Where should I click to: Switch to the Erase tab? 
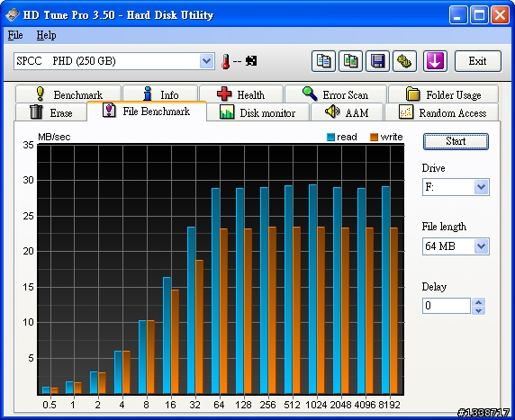pos(51,112)
